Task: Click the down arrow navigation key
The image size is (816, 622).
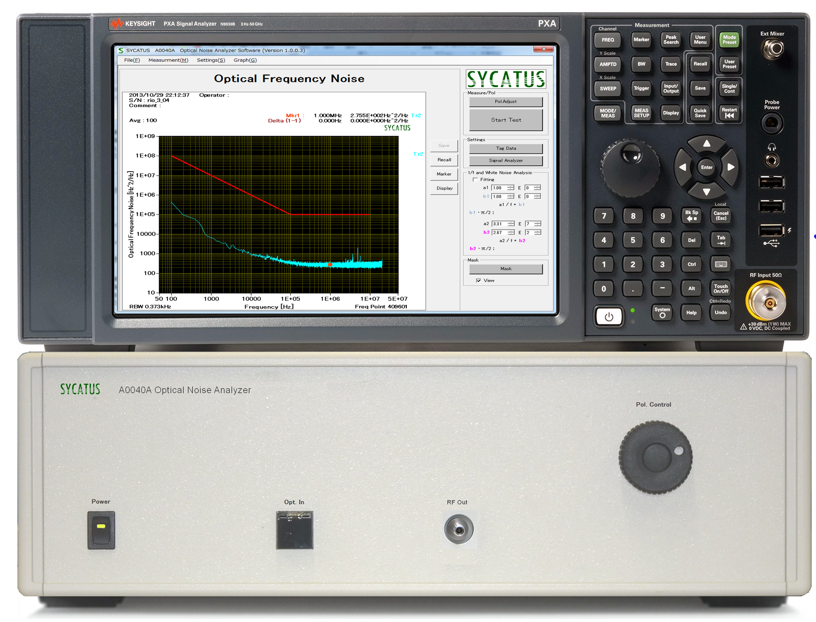Action: pyautogui.click(x=706, y=191)
